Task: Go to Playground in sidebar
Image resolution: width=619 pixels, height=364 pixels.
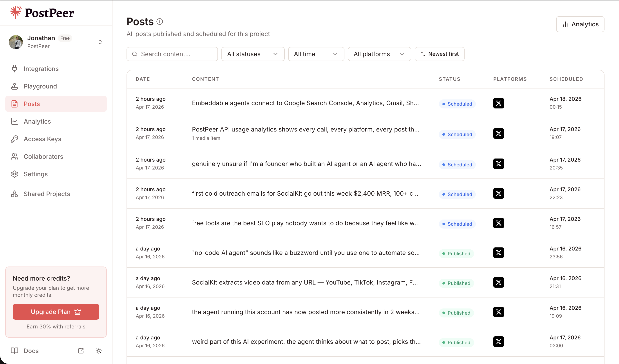Action: click(x=40, y=86)
